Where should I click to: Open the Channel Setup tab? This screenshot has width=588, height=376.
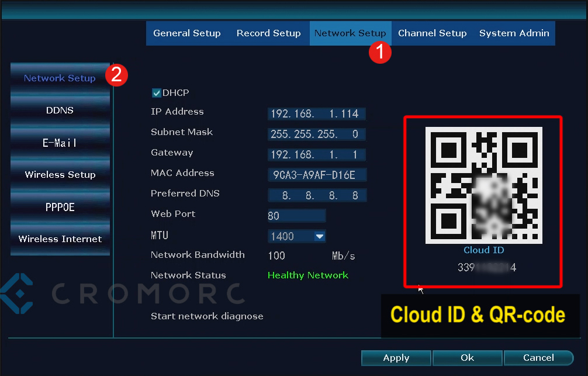pos(433,33)
